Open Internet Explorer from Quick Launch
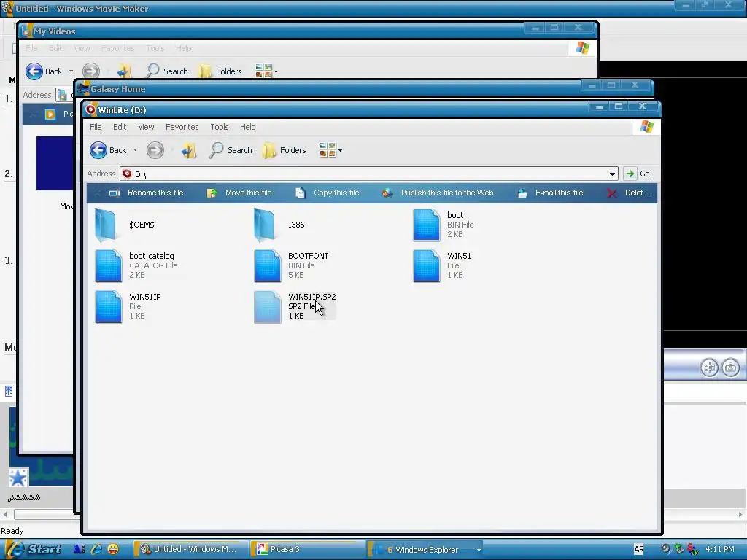747x560 pixels. click(x=96, y=550)
